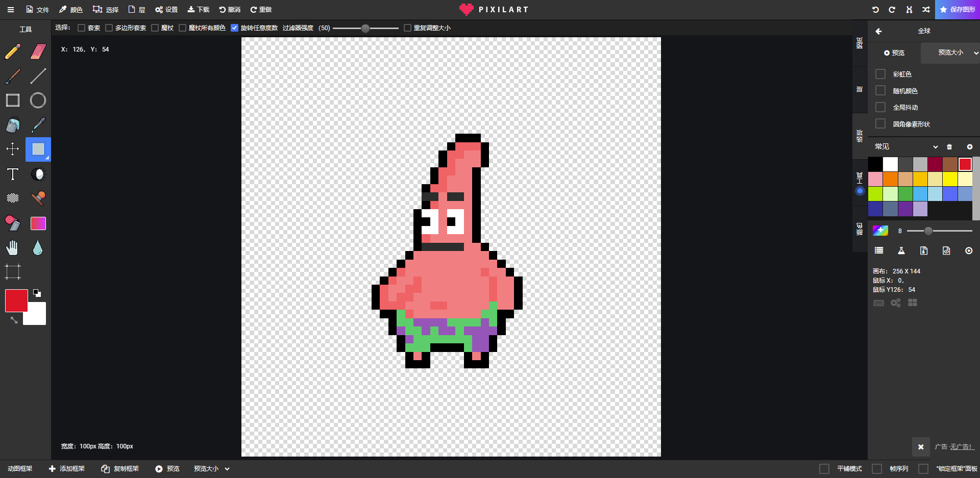Select the Crop/Resize canvas tool
The image size is (980, 478).
[x=13, y=272]
